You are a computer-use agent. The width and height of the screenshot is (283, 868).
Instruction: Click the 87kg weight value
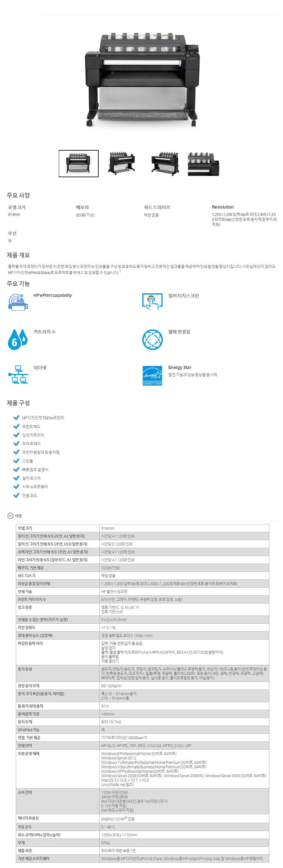point(105,843)
